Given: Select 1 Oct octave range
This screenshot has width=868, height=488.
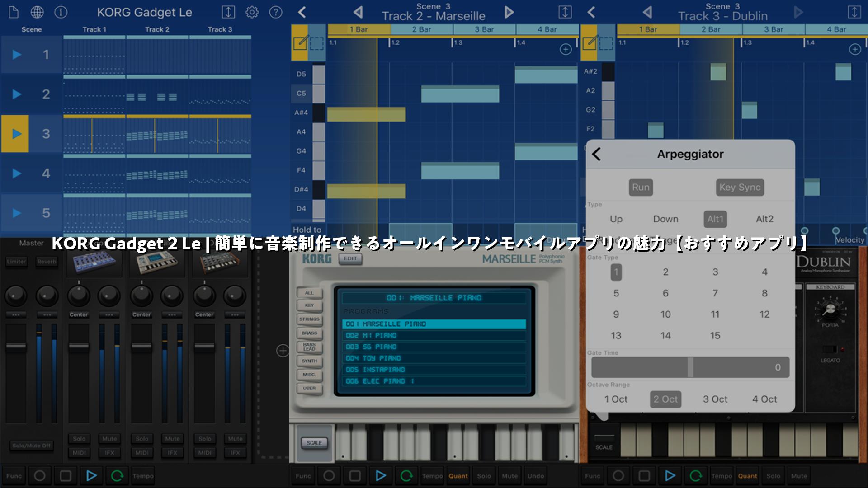Looking at the screenshot, I should [x=616, y=399].
